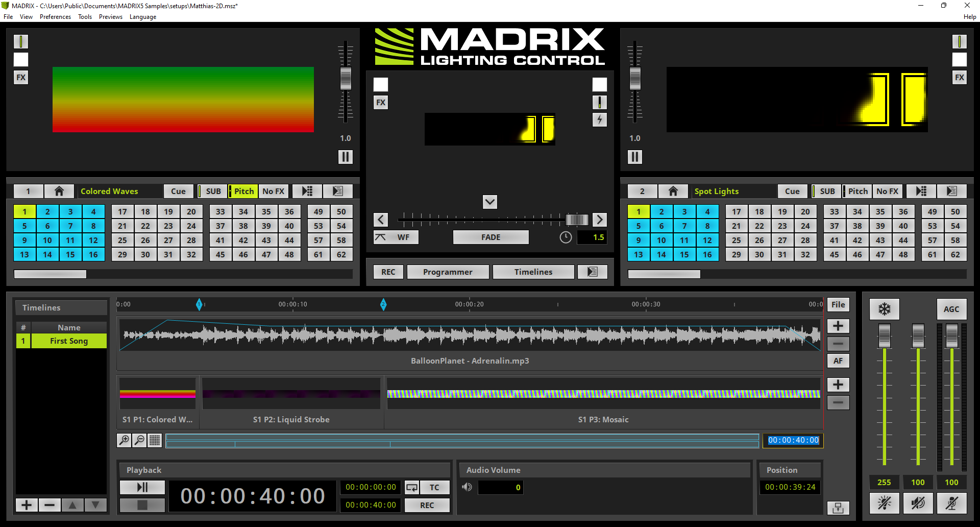Click the list icon next to Timelines button
980x527 pixels.
tap(593, 272)
